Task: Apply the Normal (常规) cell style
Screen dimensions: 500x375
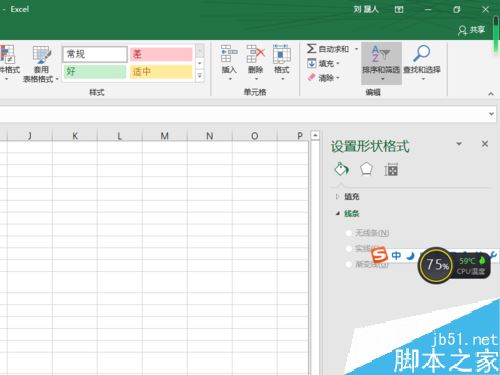Action: tap(95, 54)
